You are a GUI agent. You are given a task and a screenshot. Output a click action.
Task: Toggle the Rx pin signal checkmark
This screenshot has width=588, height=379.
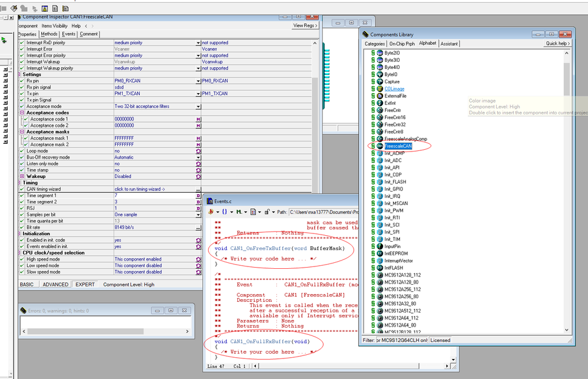(22, 87)
